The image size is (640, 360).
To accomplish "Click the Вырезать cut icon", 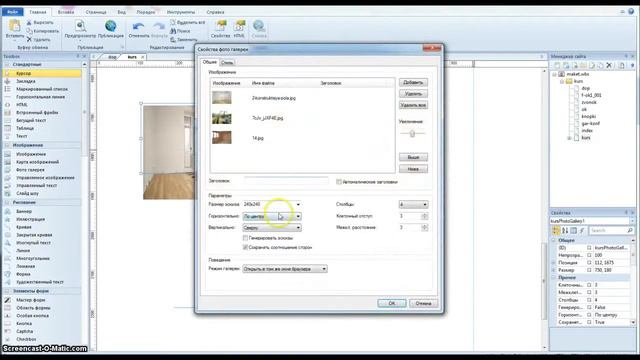I will pos(29,22).
